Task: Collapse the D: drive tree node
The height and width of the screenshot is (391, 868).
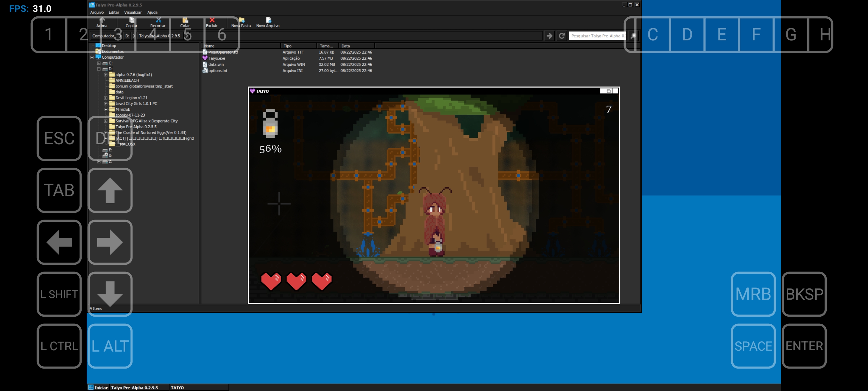Action: point(99,69)
